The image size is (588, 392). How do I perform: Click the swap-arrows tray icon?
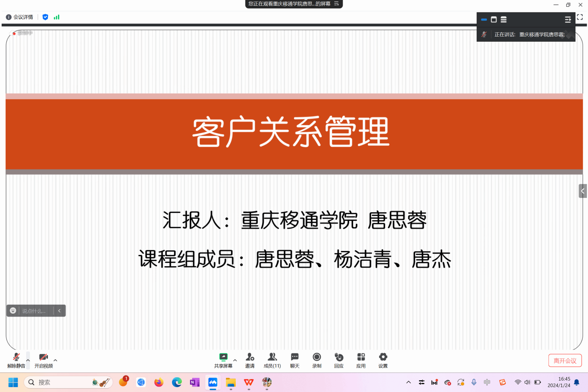point(421,382)
